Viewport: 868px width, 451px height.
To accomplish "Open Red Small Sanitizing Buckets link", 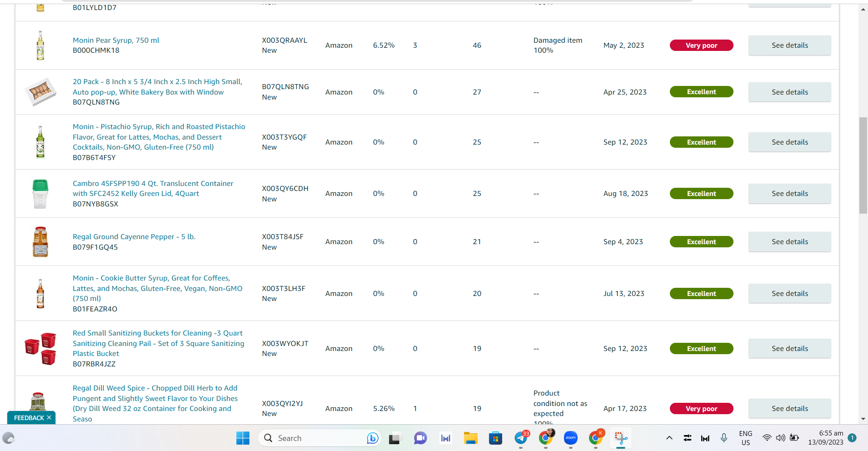I will click(159, 343).
